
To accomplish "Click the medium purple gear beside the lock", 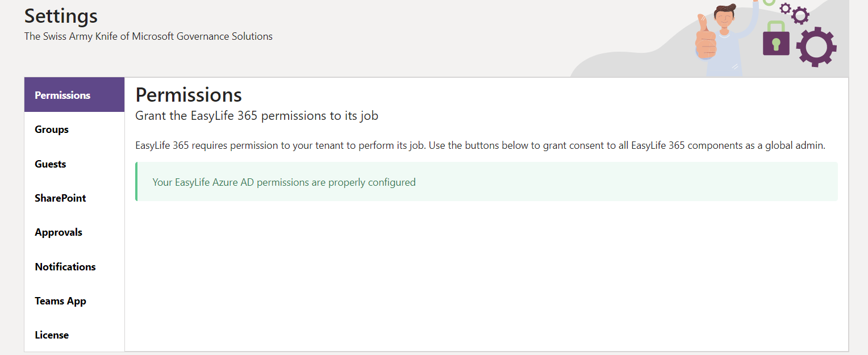I will [x=800, y=16].
